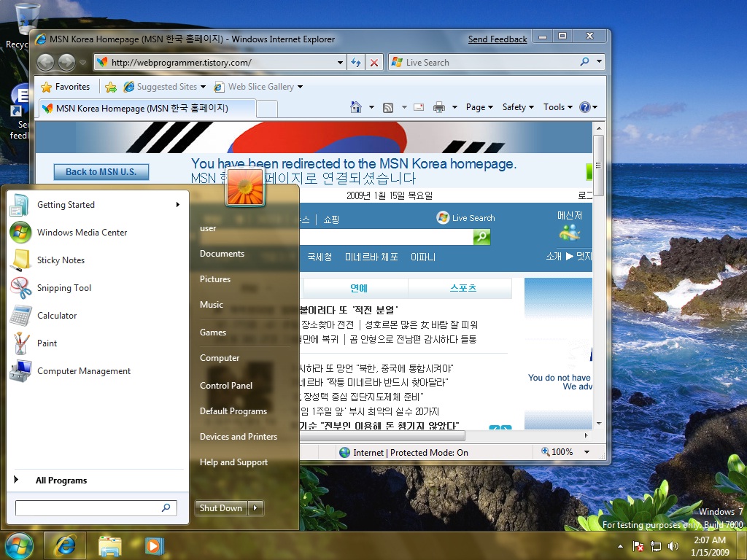747x560 pixels.
Task: Click the IE Back arrow button
Action: (46, 63)
